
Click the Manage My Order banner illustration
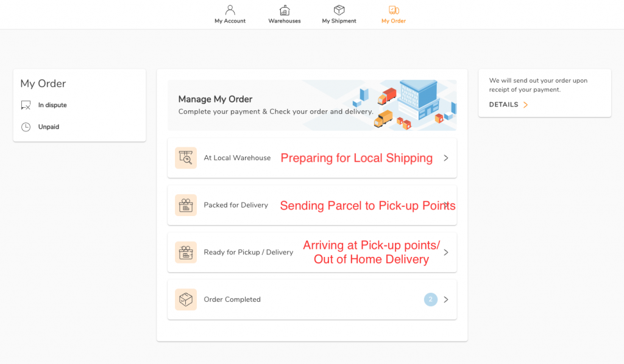pos(408,105)
